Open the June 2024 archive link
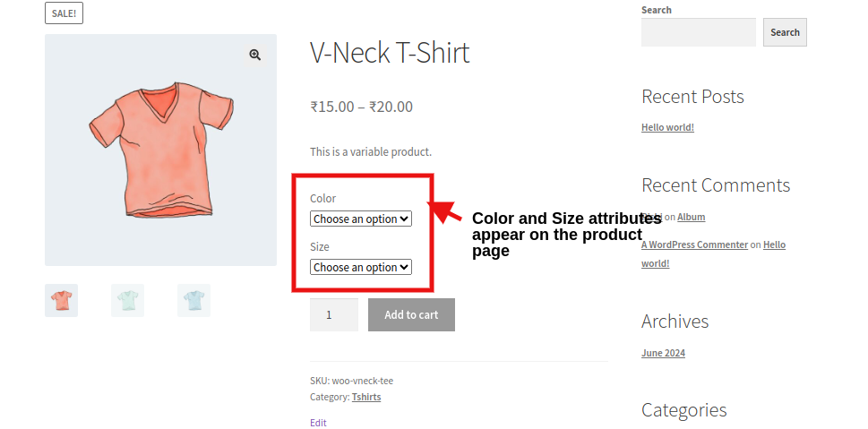Image resolution: width=868 pixels, height=429 pixels. click(x=663, y=353)
